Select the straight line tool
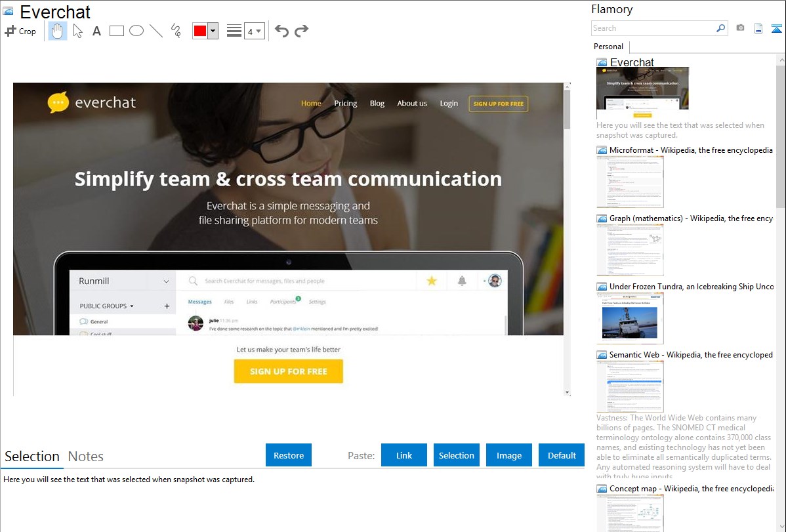This screenshot has width=786, height=532. [156, 31]
